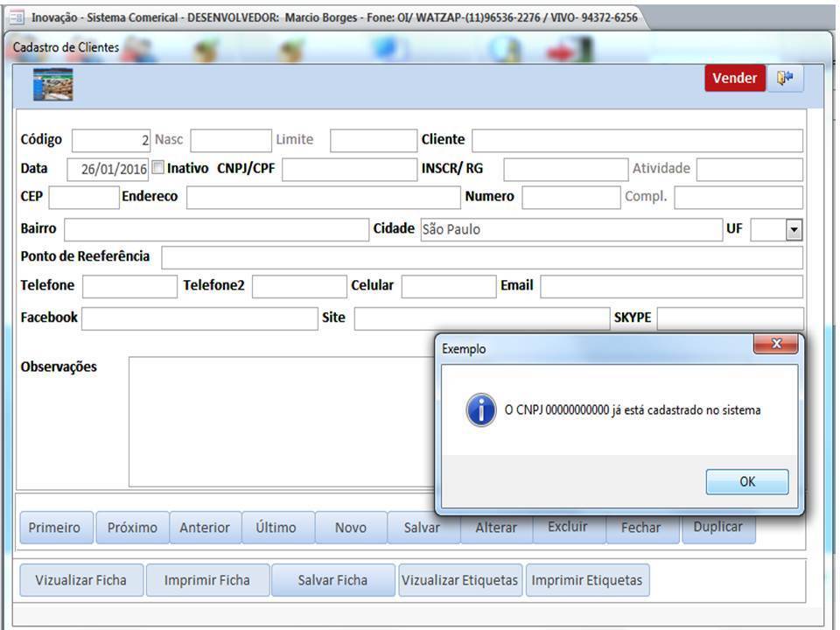Click the Cadastro de Clientes form title

coord(66,47)
